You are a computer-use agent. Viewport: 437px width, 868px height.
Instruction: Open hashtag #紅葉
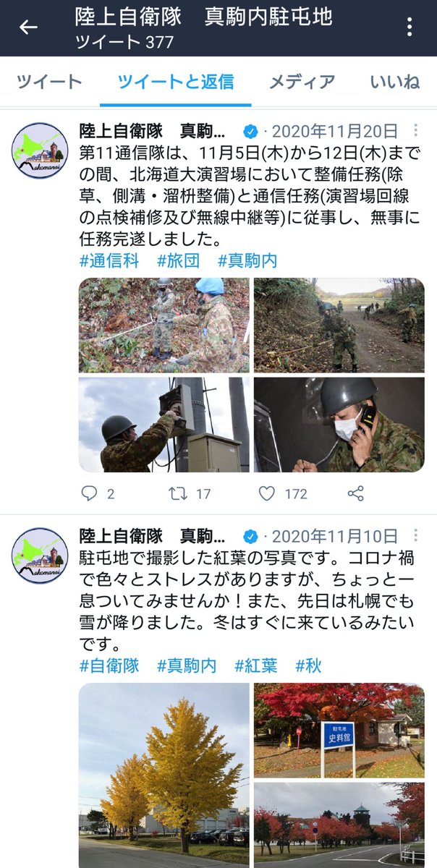(256, 665)
